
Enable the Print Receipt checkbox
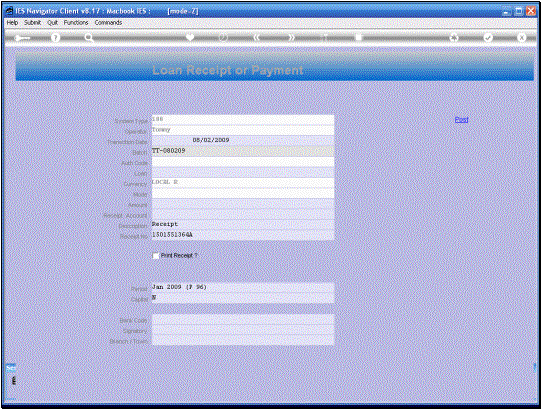pos(156,256)
